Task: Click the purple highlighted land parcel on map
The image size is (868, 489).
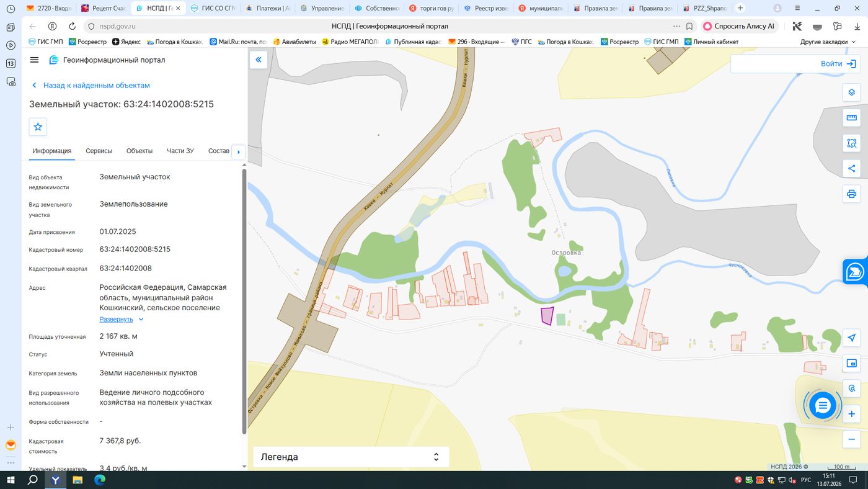Action: click(547, 315)
